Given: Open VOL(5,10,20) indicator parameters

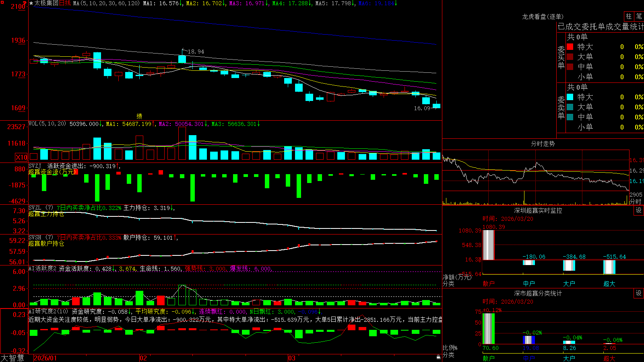Looking at the screenshot, I should coord(47,124).
